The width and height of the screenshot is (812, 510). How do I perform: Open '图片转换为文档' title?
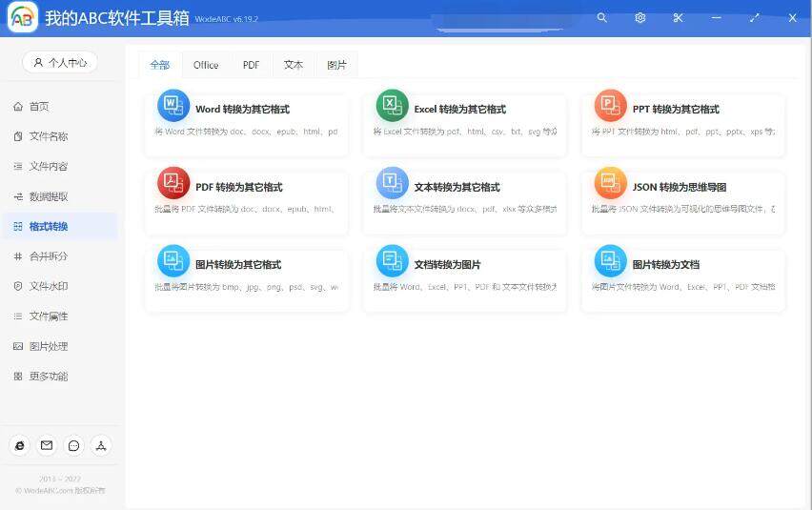point(666,265)
